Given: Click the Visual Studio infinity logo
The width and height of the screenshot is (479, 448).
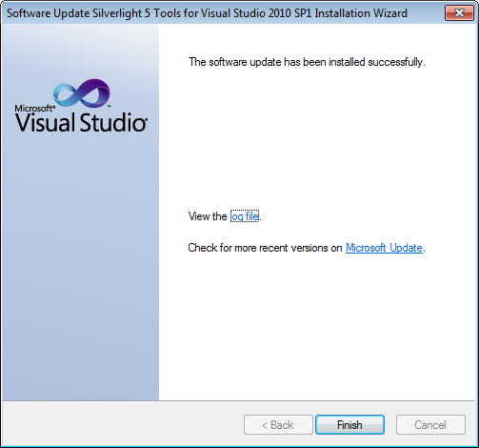Looking at the screenshot, I should [82, 92].
